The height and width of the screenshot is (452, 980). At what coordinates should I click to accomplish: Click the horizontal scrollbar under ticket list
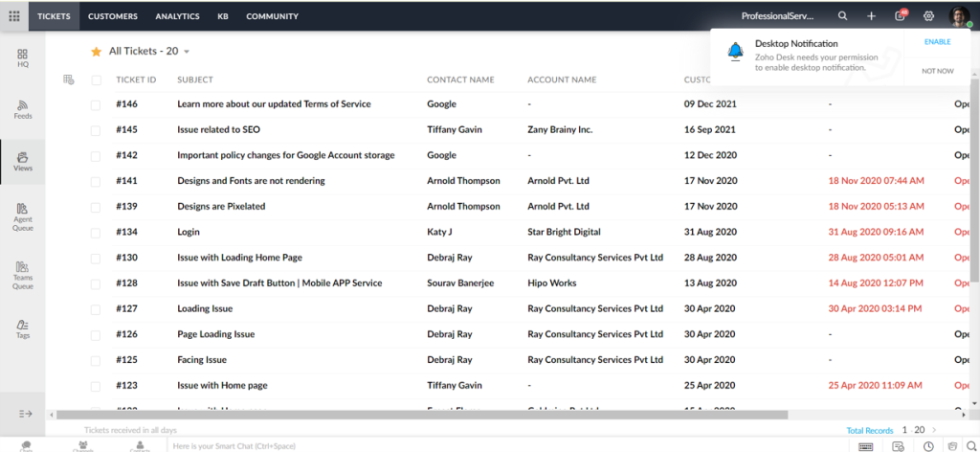click(x=421, y=415)
